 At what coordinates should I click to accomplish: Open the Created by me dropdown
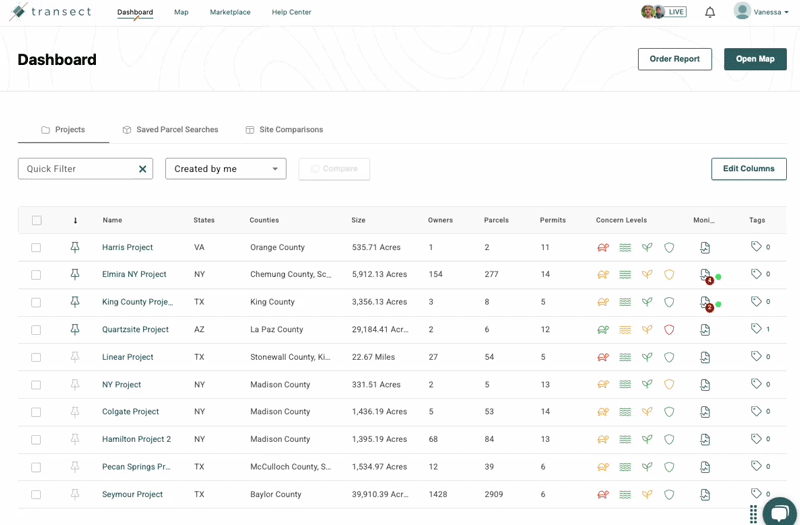pos(226,169)
